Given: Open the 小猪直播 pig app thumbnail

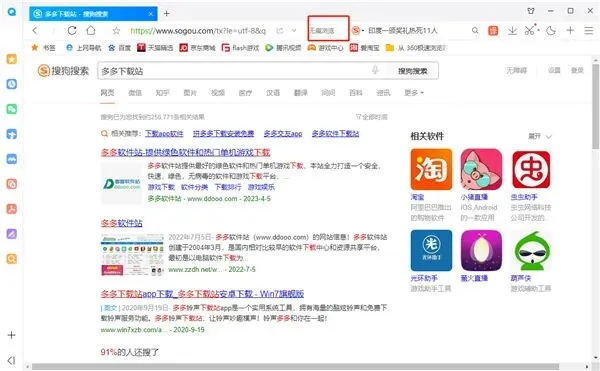Looking at the screenshot, I should pyautogui.click(x=481, y=169).
